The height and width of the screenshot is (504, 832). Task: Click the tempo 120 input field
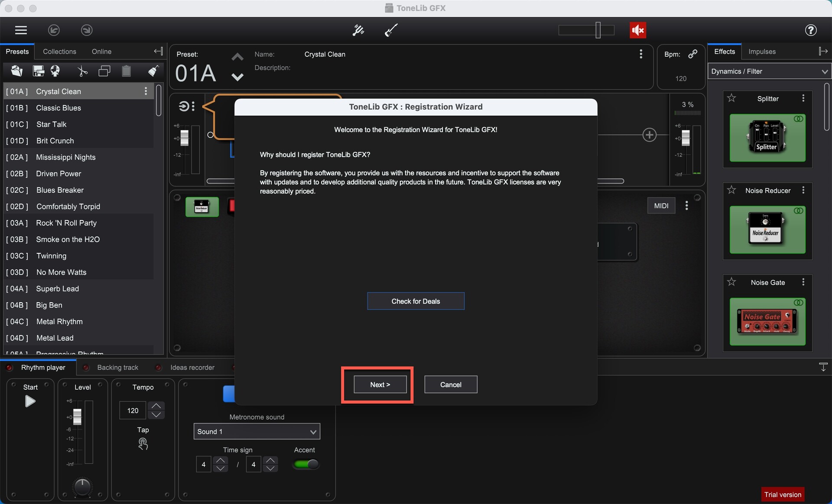pyautogui.click(x=133, y=410)
